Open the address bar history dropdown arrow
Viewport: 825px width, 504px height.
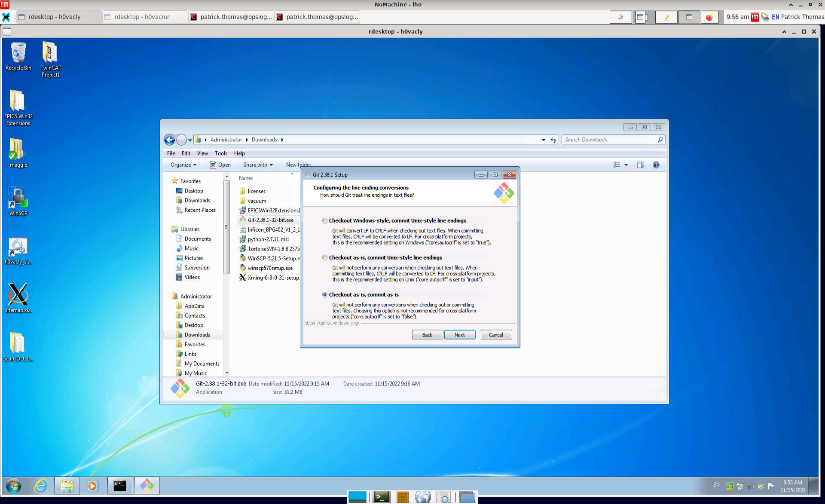click(544, 140)
